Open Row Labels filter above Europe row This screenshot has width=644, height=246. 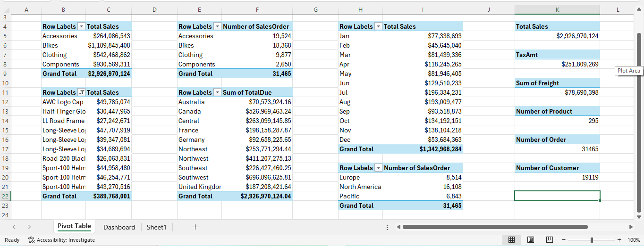[378, 168]
